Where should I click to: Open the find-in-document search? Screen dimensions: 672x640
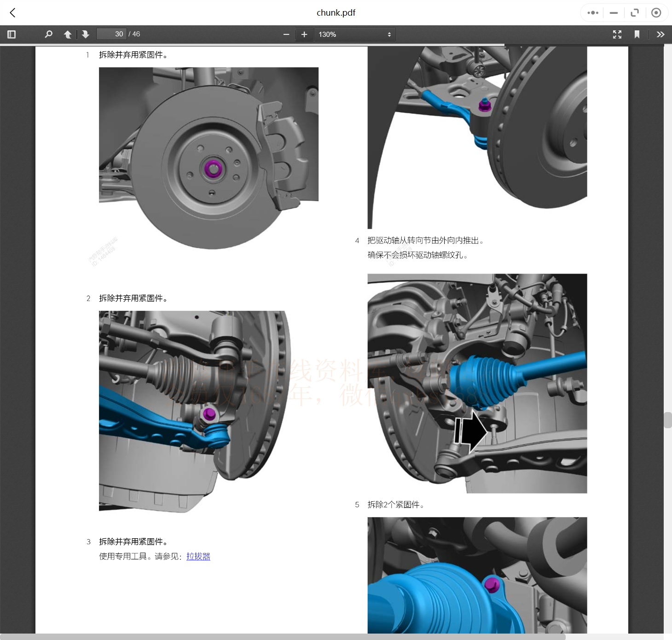pyautogui.click(x=48, y=35)
